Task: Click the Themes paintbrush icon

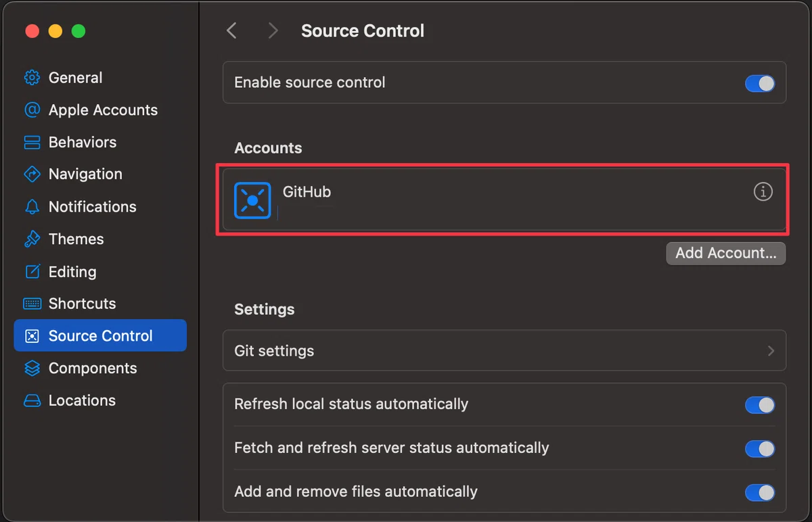Action: point(32,239)
